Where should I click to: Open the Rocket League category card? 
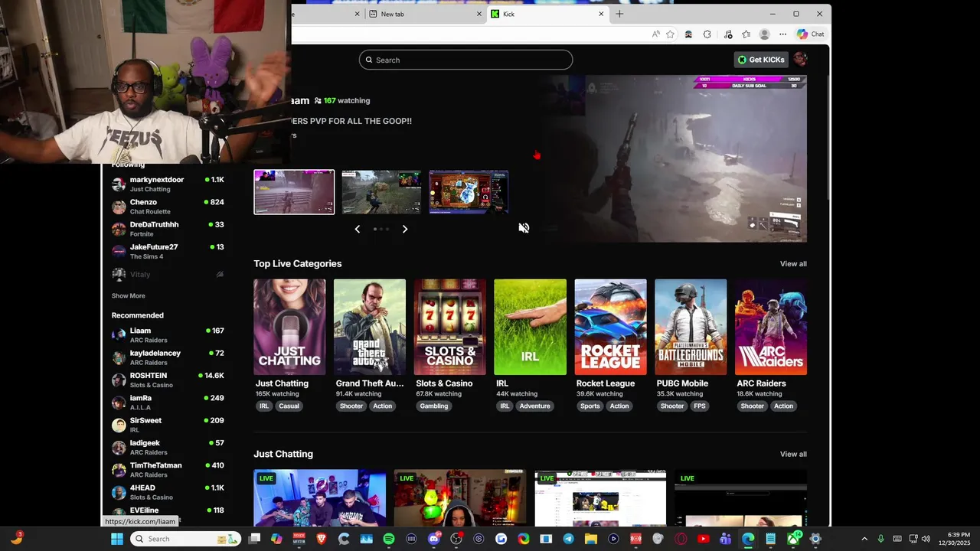610,327
